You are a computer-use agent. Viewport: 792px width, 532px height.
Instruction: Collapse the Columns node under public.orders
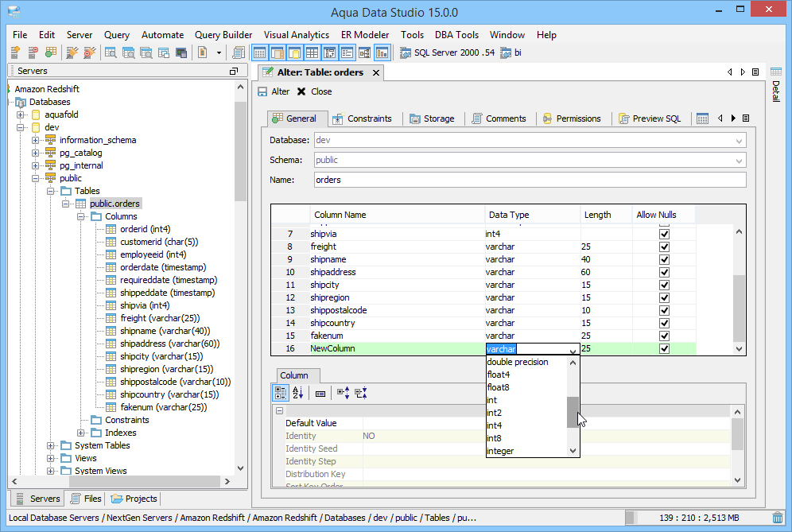click(80, 216)
